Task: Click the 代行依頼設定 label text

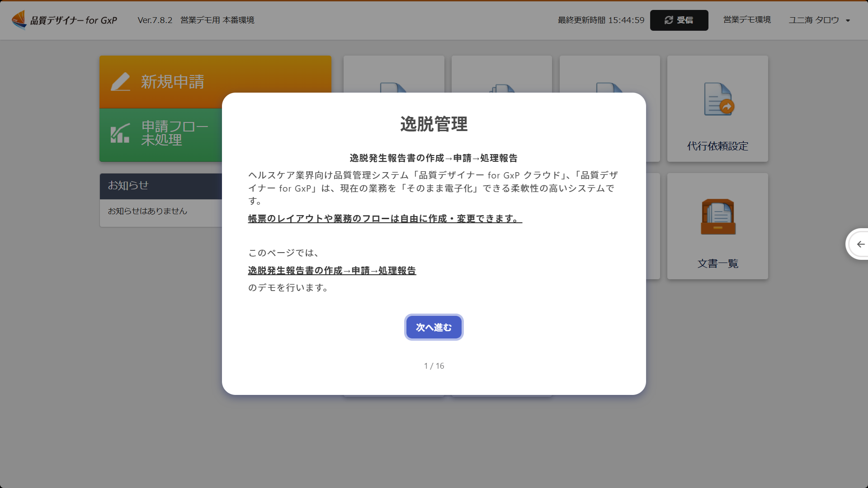Action: (x=717, y=146)
